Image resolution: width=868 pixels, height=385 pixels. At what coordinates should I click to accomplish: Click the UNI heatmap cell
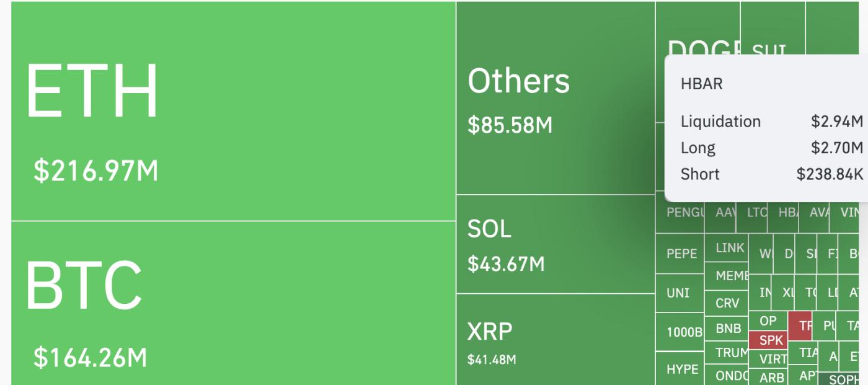pos(680,293)
